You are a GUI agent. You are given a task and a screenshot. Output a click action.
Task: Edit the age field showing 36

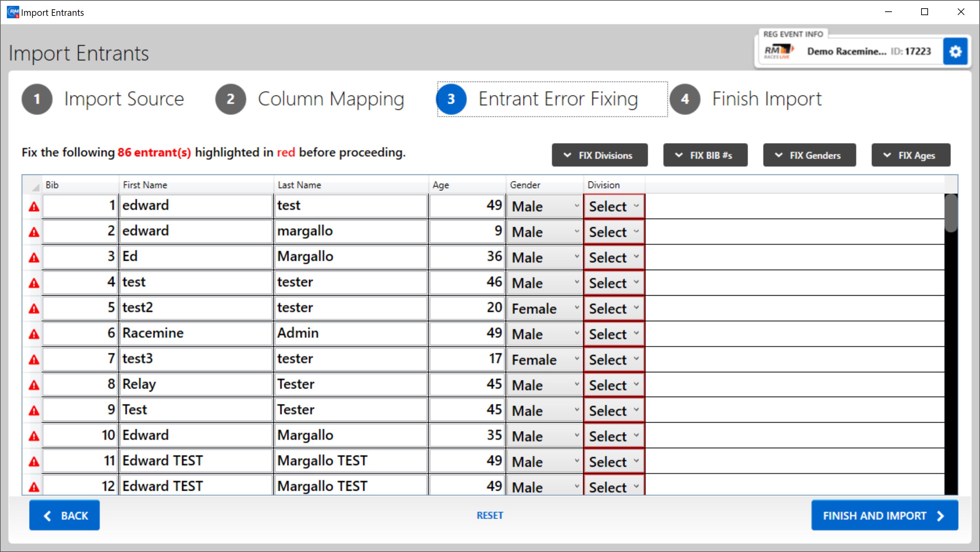pos(468,257)
